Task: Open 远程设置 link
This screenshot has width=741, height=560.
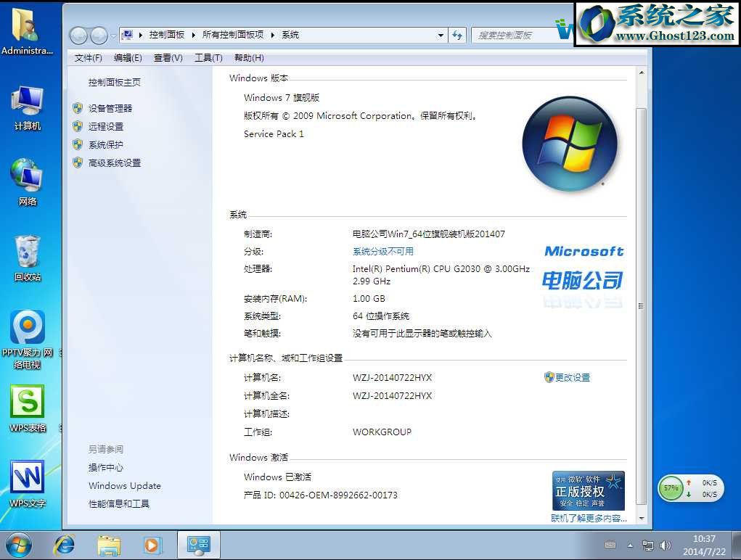Action: point(106,126)
